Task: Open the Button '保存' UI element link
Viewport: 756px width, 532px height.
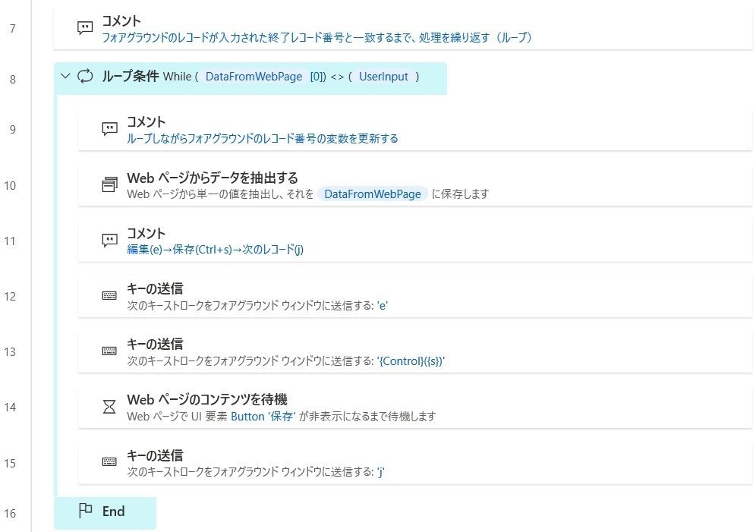Action: click(x=263, y=417)
